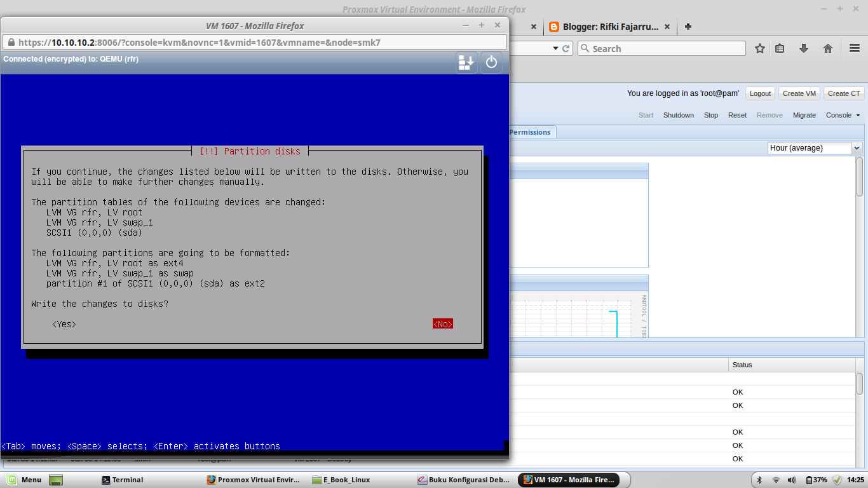868x488 pixels.
Task: Click the Create CT button
Action: click(x=844, y=93)
